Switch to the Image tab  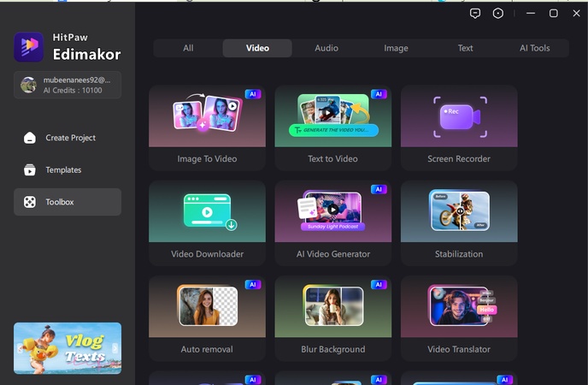(x=396, y=48)
